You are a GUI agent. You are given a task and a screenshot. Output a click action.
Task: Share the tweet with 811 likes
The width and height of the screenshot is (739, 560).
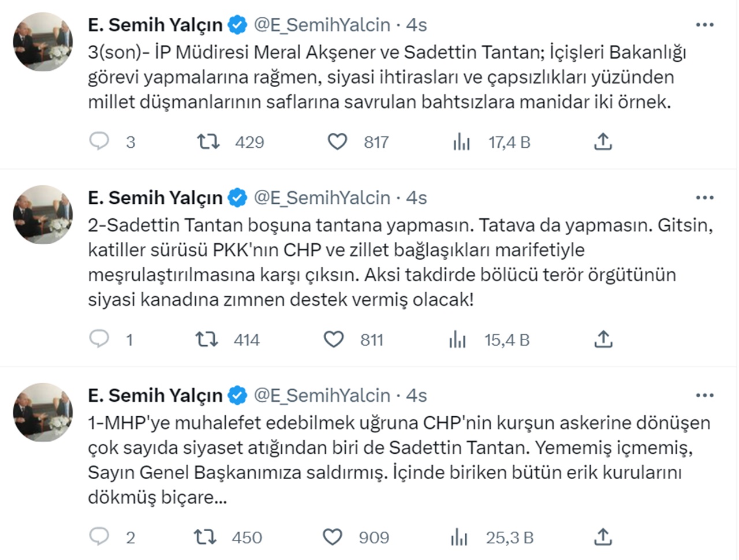coord(603,339)
